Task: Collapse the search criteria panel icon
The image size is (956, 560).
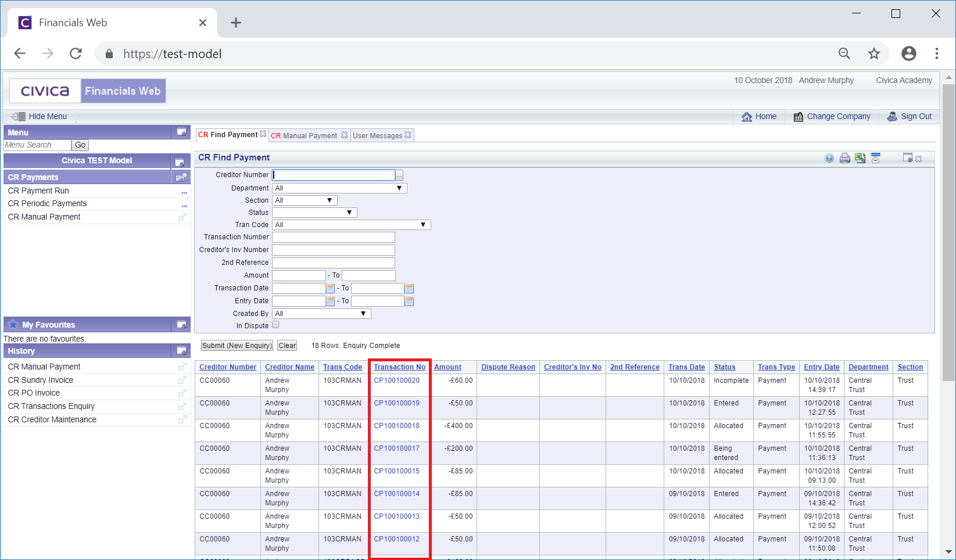Action: (876, 158)
